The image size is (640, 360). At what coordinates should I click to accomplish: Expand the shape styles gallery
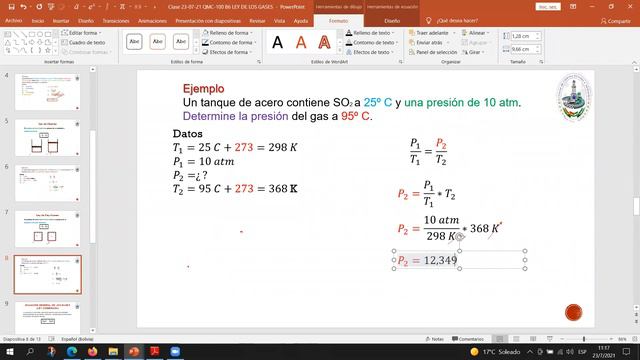(196, 51)
